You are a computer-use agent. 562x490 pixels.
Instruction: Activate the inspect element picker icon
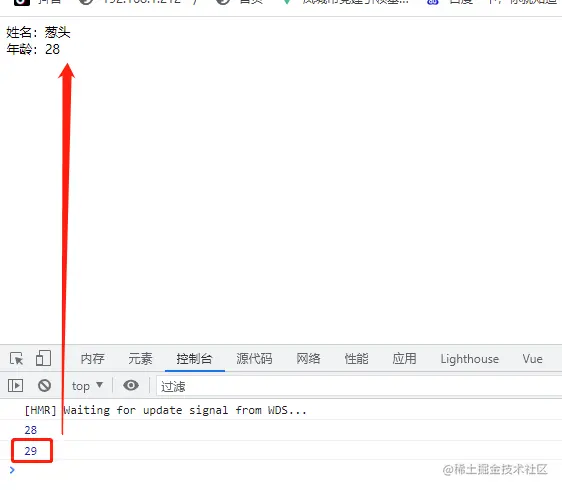tap(16, 358)
